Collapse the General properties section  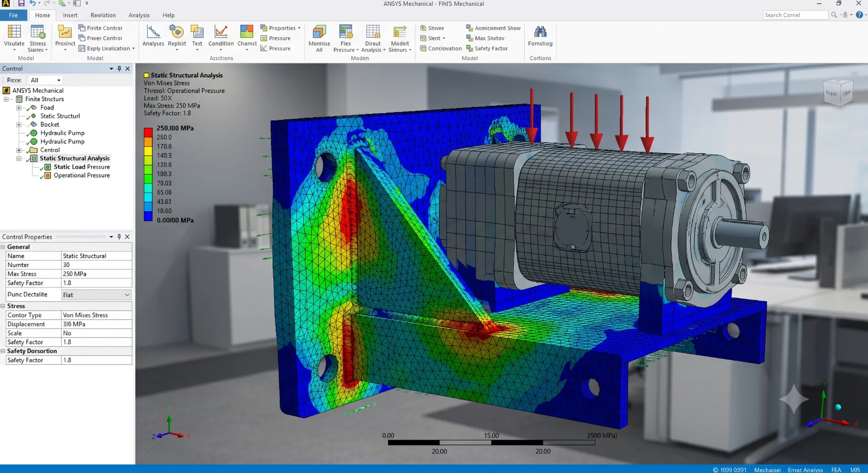click(x=3, y=247)
